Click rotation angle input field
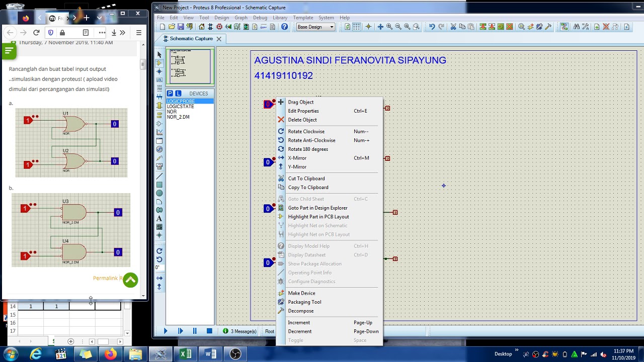Viewport: 644px width, 362px height. (159, 267)
